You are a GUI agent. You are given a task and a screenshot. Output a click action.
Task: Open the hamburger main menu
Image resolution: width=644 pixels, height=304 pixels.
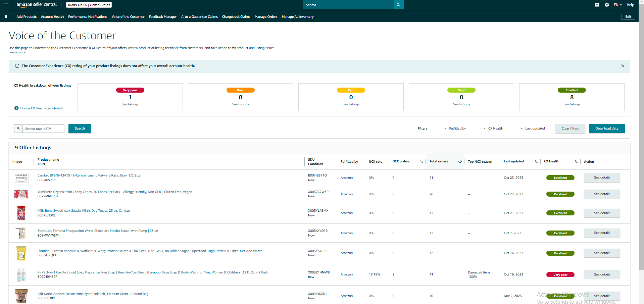coord(6,5)
